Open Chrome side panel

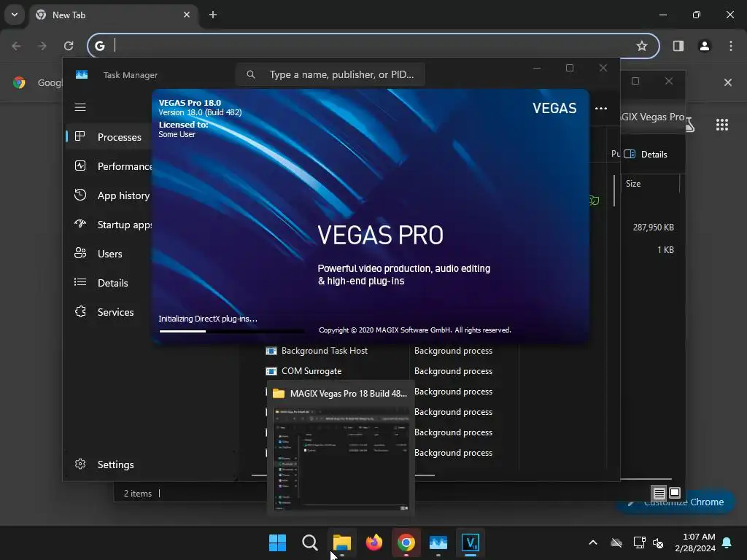click(x=678, y=46)
